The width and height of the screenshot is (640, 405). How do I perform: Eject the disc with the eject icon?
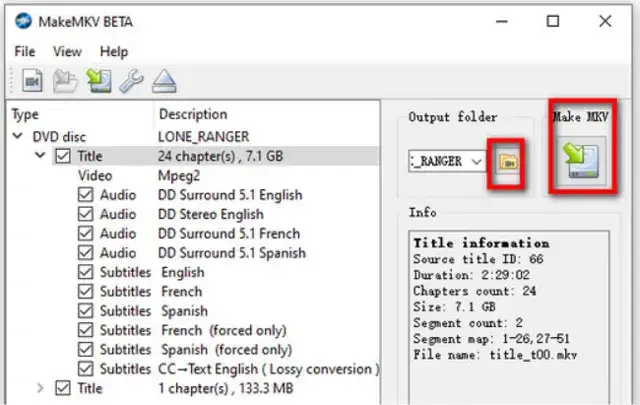tap(164, 78)
